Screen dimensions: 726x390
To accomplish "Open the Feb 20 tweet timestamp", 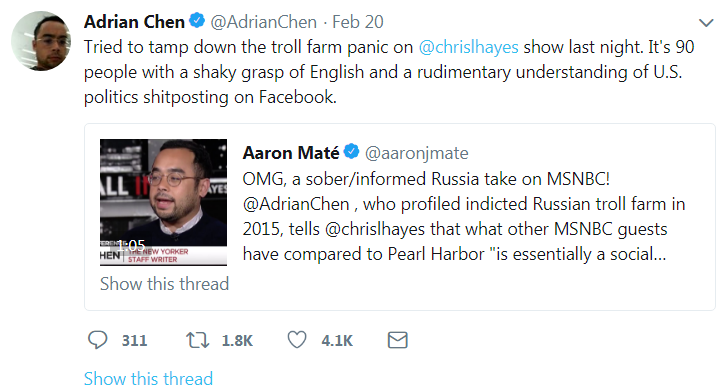I will pyautogui.click(x=358, y=22).
